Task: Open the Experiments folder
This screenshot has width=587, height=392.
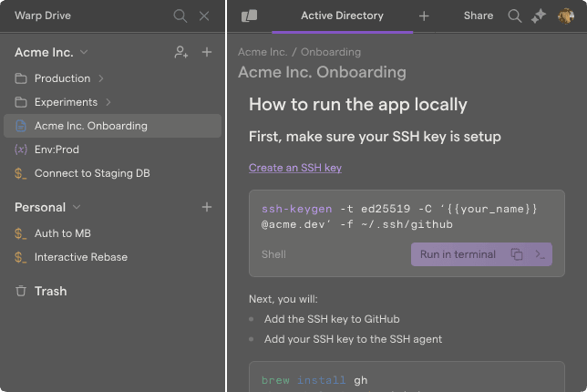Action: (x=66, y=102)
